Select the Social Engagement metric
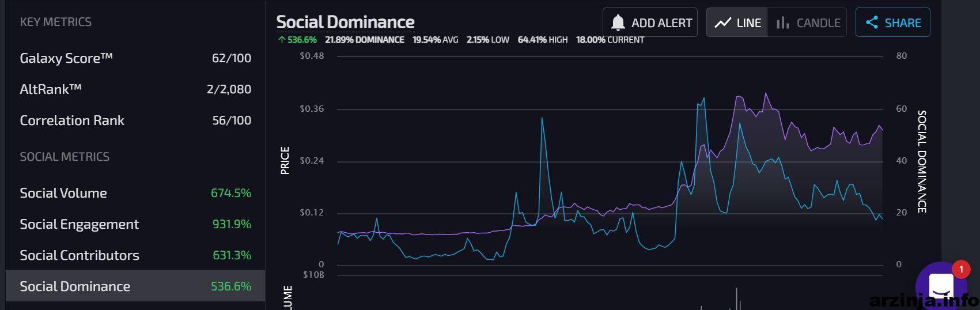This screenshot has height=310, width=980. [135, 224]
